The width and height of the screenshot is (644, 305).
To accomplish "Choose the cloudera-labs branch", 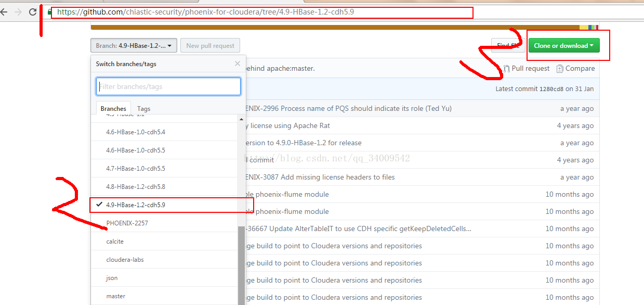I will [x=165, y=260].
